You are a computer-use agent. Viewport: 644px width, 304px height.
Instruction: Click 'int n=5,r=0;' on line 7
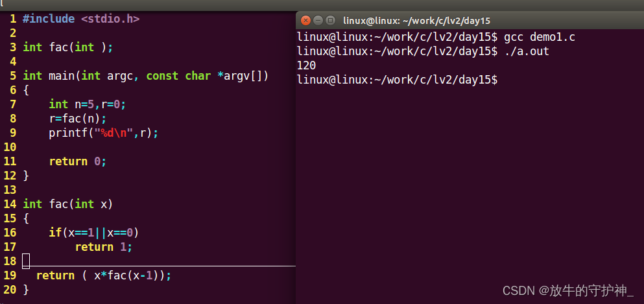[87, 104]
